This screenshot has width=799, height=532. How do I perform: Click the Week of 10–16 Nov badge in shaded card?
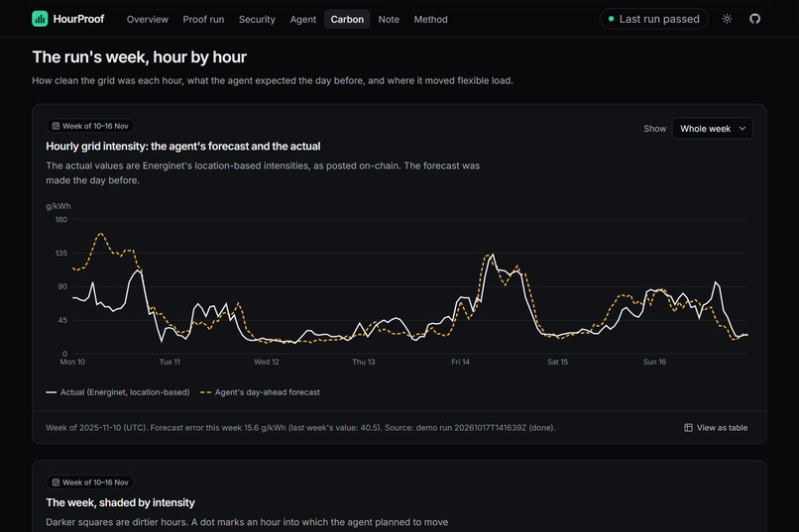[x=90, y=482]
